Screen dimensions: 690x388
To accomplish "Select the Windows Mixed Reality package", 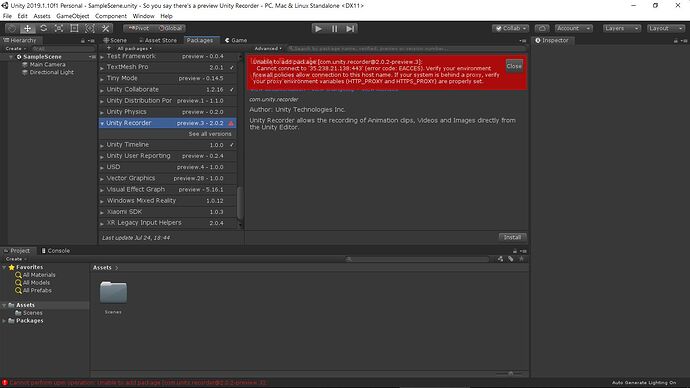I will (x=168, y=201).
